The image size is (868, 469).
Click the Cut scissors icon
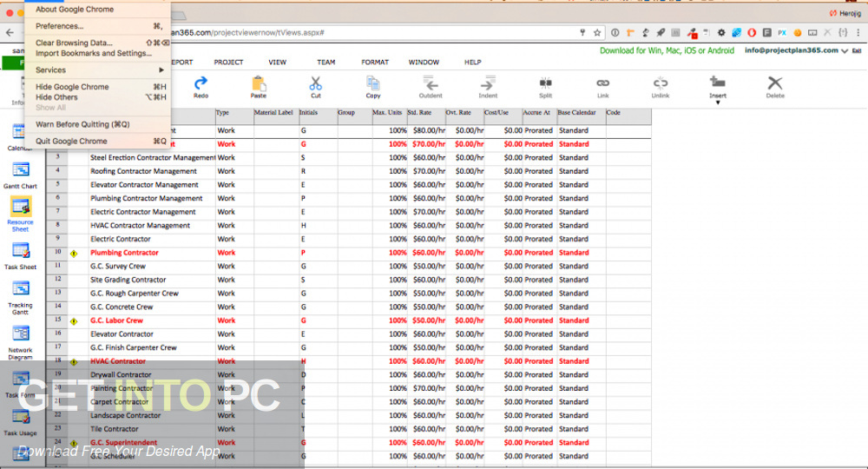coord(316,83)
